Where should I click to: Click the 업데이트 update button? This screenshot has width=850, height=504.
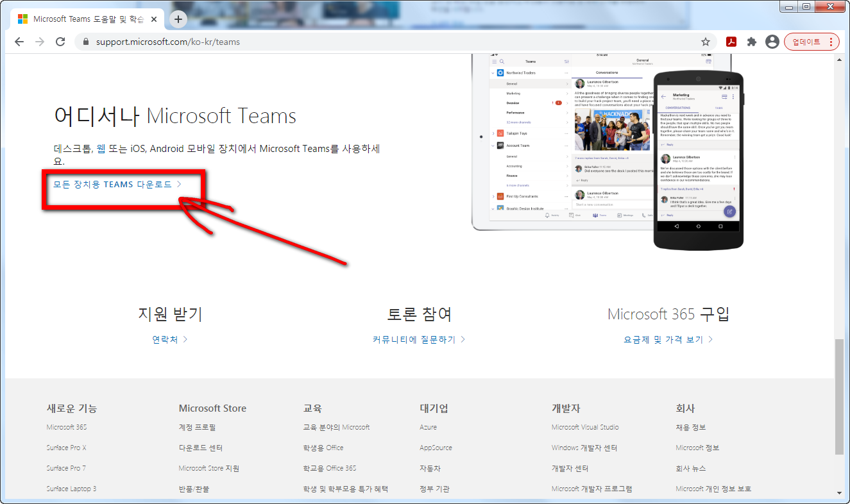pos(812,42)
